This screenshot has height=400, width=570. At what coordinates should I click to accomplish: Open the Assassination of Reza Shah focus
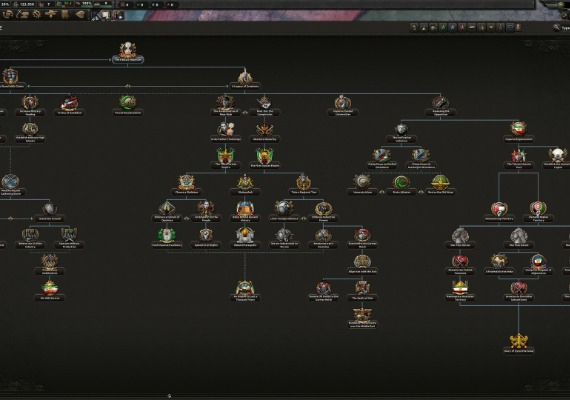click(225, 105)
